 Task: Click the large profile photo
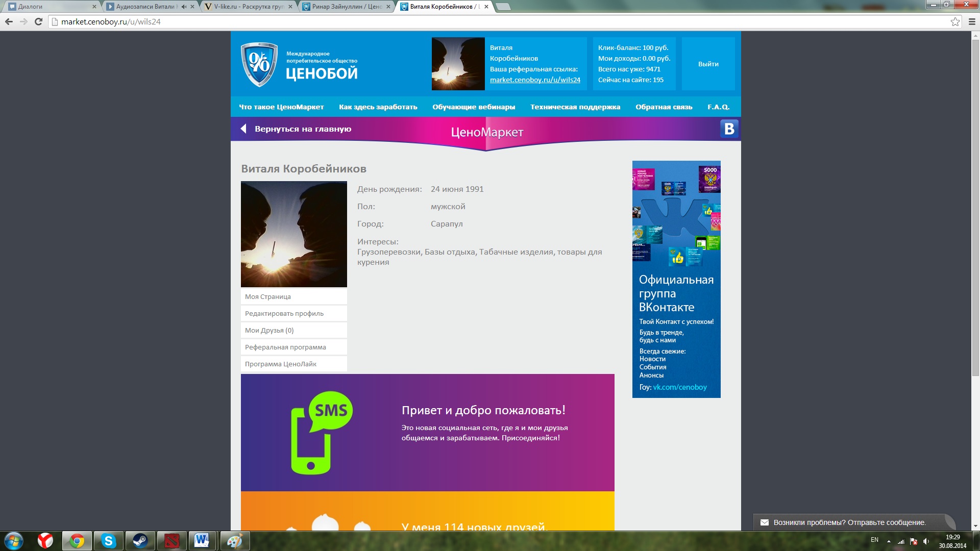coord(294,234)
